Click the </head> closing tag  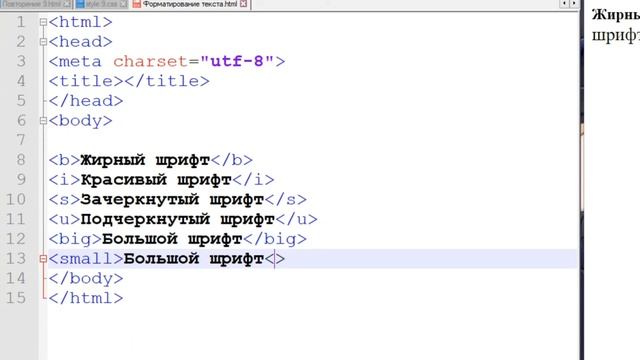coord(86,101)
